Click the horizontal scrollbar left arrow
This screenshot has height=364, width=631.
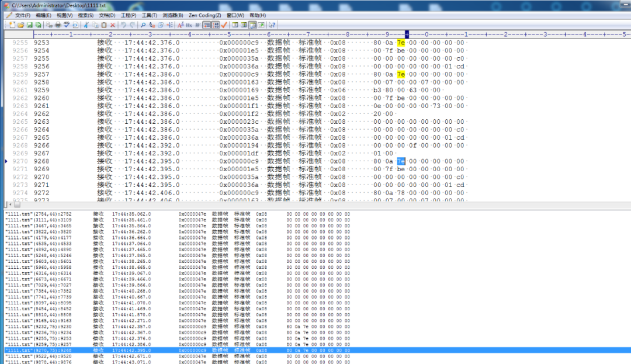[x=10, y=204]
